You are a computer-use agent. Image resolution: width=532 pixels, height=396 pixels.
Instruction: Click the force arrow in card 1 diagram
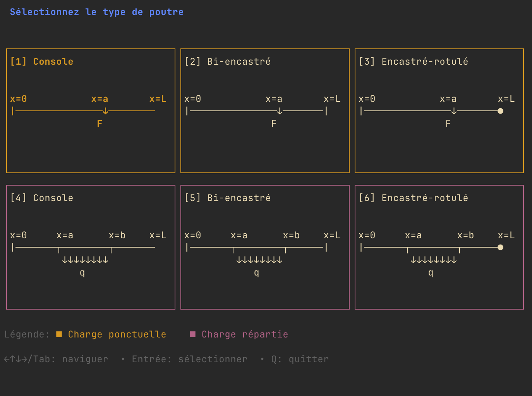105,111
